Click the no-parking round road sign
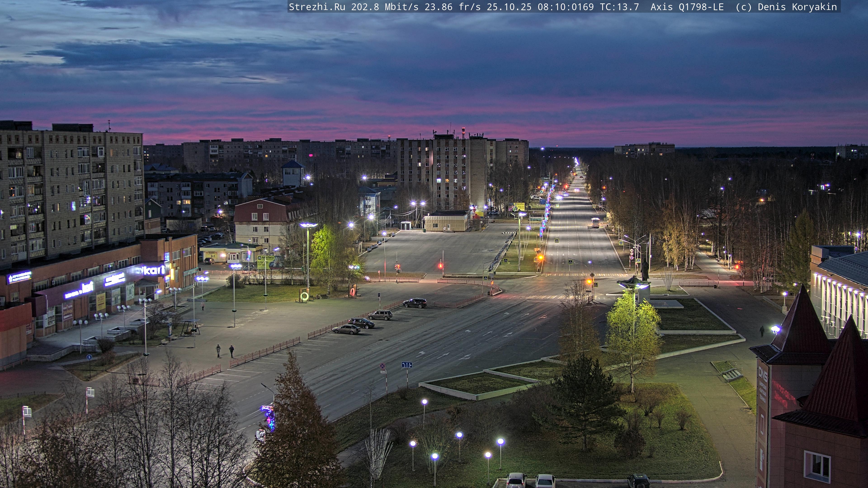 coord(382,366)
